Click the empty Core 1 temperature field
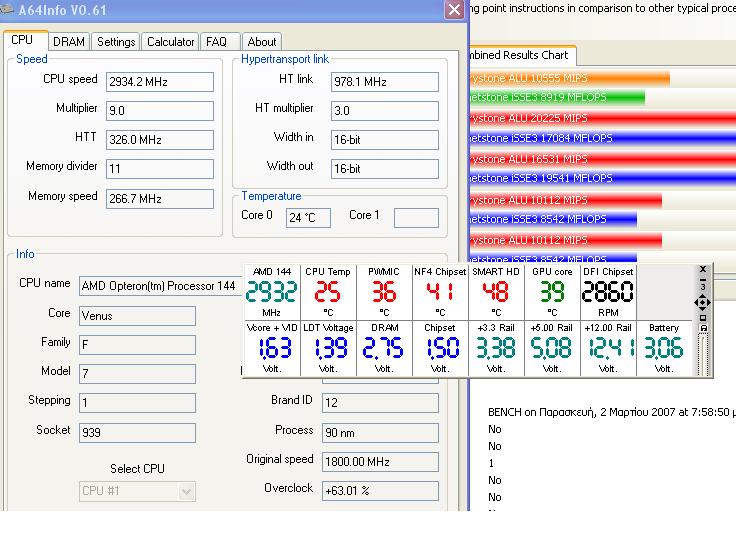 [x=416, y=218]
